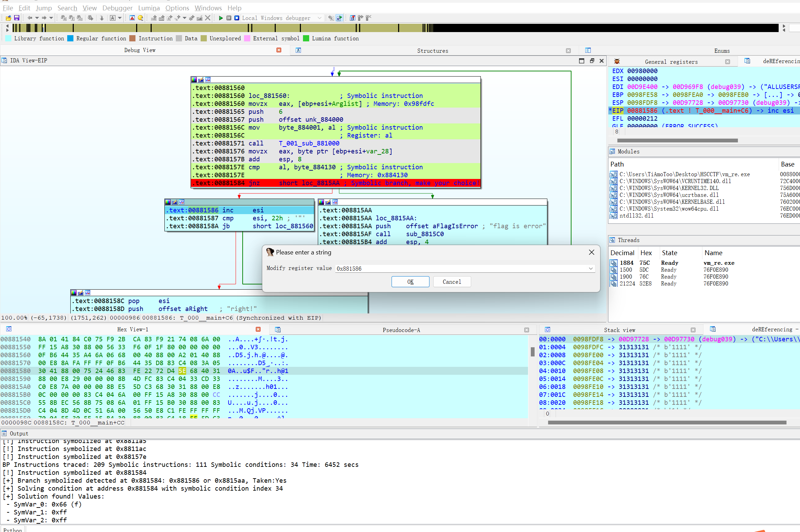Open the Debugger menu
Screen dimensions: 800x532
(118, 8)
